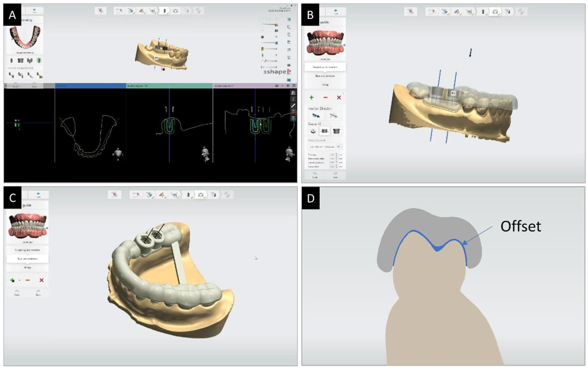Select the first implant measurement tool in panel A
The width and height of the screenshot is (588, 370).
tap(11, 75)
